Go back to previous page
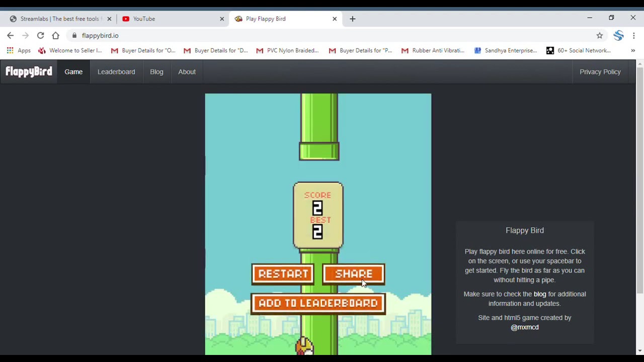 pyautogui.click(x=11, y=36)
